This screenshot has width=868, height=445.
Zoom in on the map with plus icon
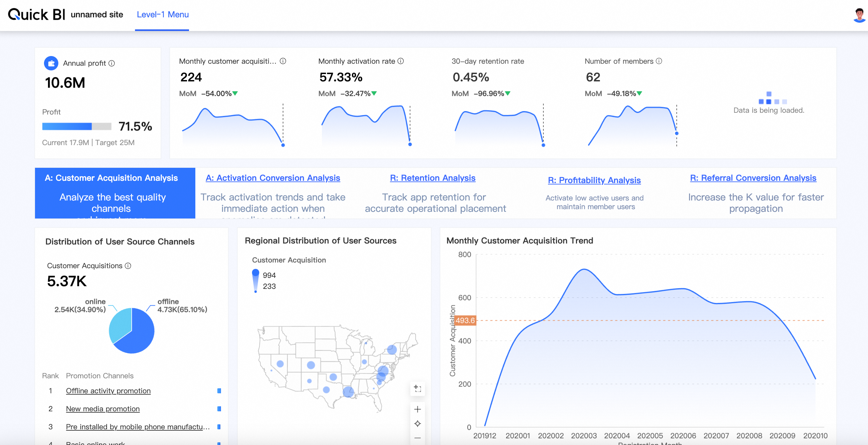pos(417,409)
